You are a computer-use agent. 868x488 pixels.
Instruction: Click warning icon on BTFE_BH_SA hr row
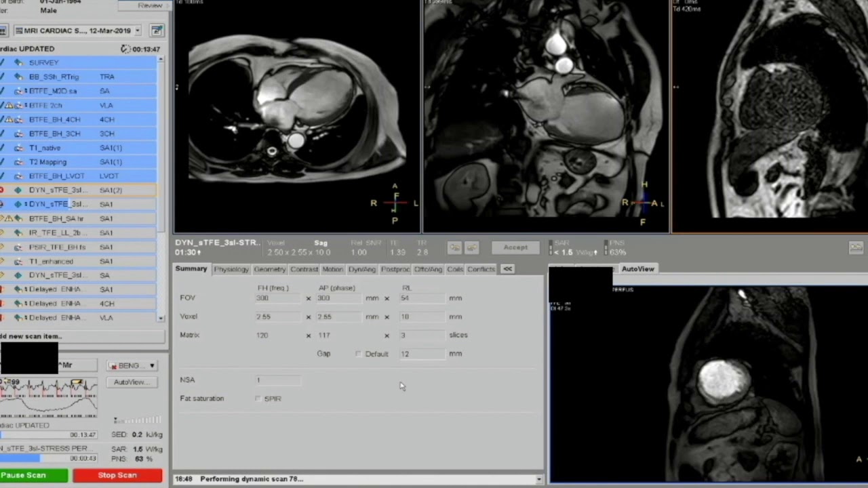point(9,218)
